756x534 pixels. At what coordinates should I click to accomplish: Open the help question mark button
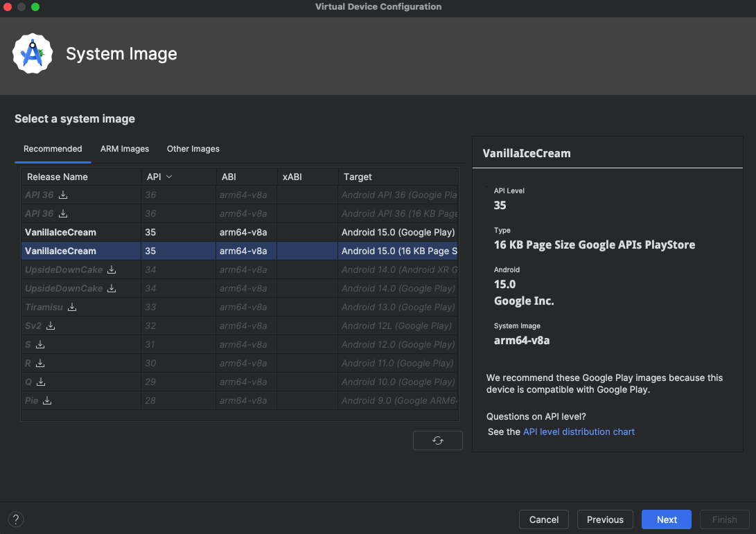(15, 519)
